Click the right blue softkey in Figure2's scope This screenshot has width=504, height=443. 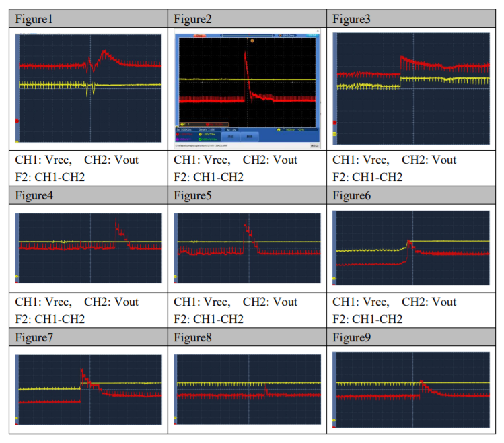point(250,137)
